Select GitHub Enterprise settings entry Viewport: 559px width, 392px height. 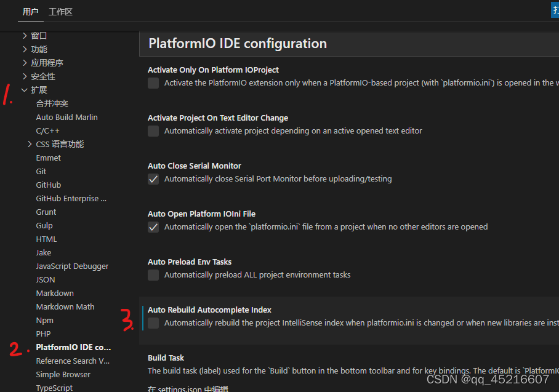pos(71,198)
